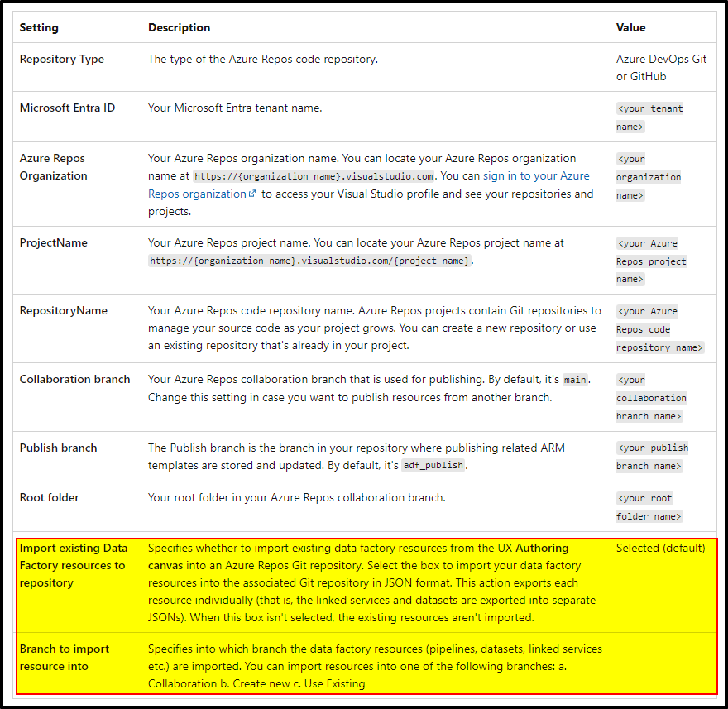Viewport: 728px width, 709px height.
Task: Click the '<your publish branch name>' value
Action: click(x=653, y=457)
